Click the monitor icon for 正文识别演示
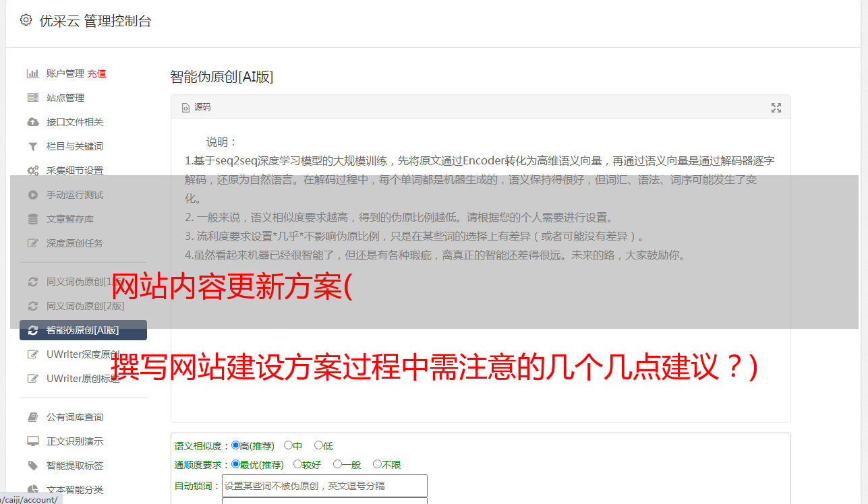This screenshot has height=504, width=868. (x=32, y=441)
